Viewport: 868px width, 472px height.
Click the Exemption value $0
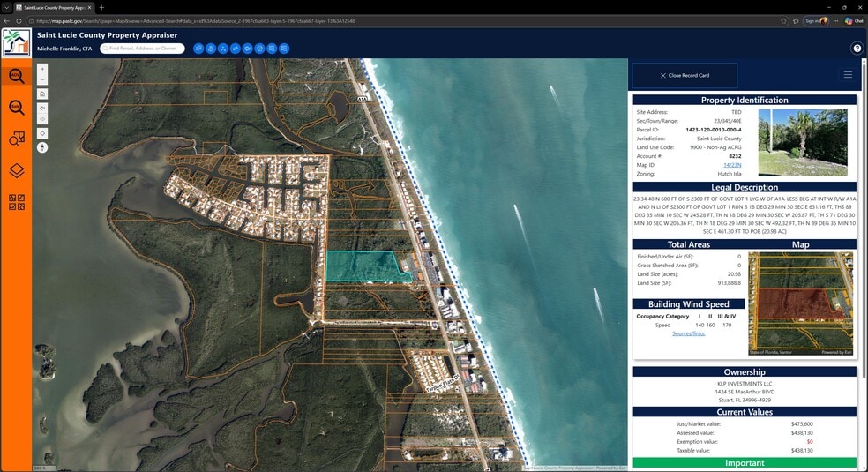coord(809,442)
